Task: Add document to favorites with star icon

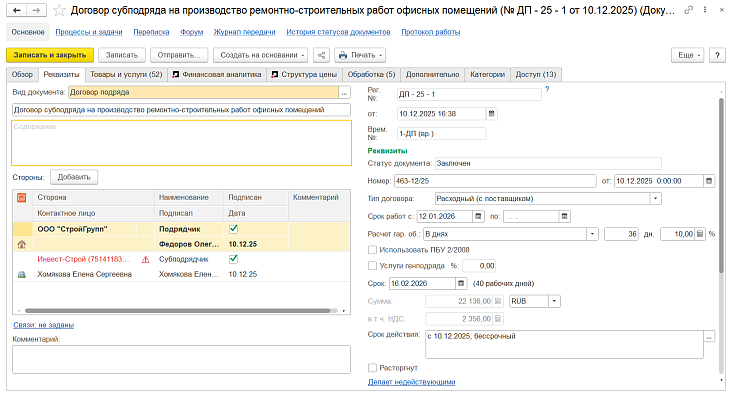Action: 59,10
